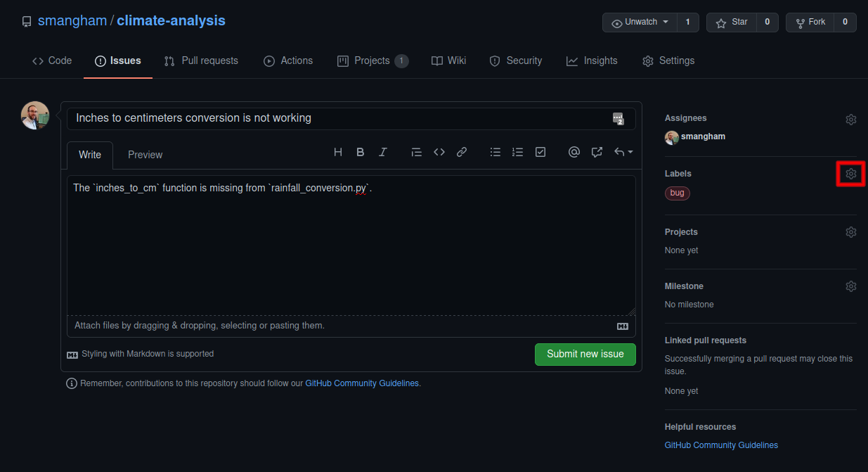
Task: Star the climate-analysis repository
Action: point(732,23)
